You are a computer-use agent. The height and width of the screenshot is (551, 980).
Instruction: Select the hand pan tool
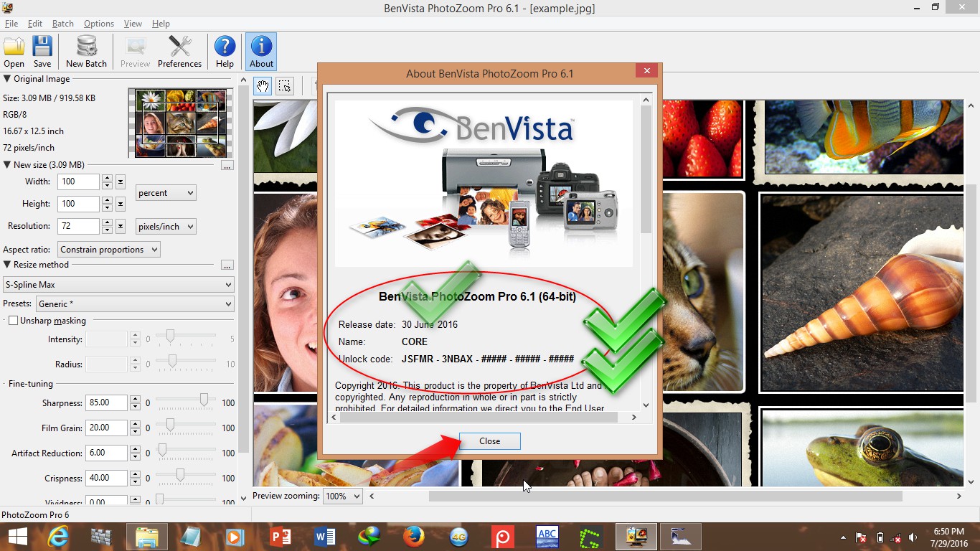(263, 86)
